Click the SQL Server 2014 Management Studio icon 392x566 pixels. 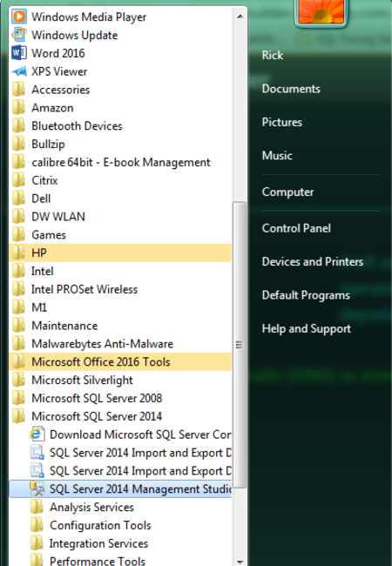(37, 489)
